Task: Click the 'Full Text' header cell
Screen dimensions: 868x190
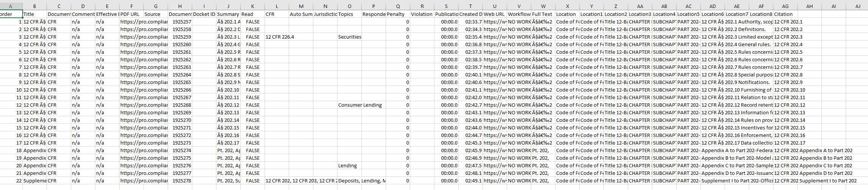Action: pyautogui.click(x=543, y=14)
